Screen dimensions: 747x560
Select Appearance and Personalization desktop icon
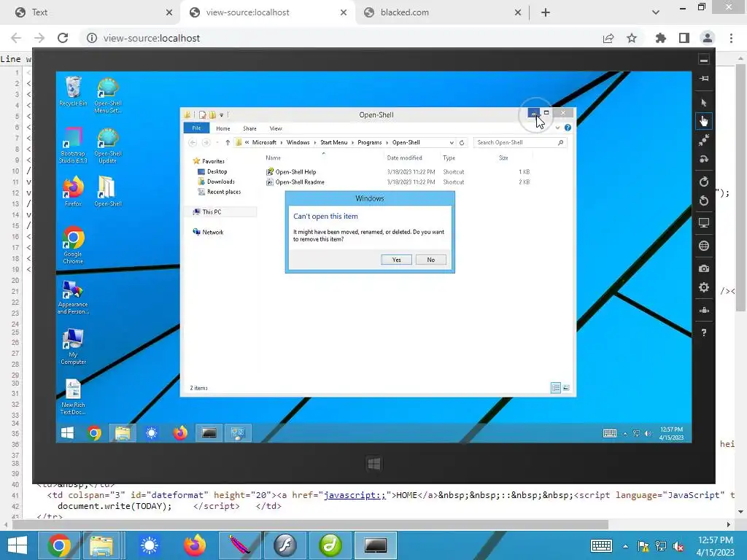coord(73,297)
